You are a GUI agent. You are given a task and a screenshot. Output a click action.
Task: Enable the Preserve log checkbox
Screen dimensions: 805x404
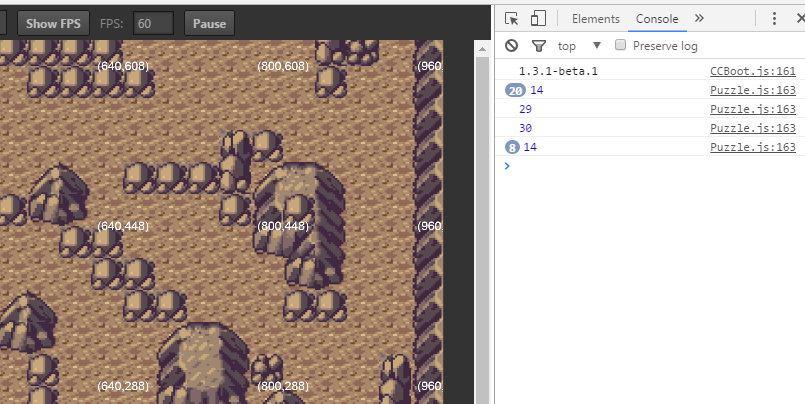[x=621, y=45]
